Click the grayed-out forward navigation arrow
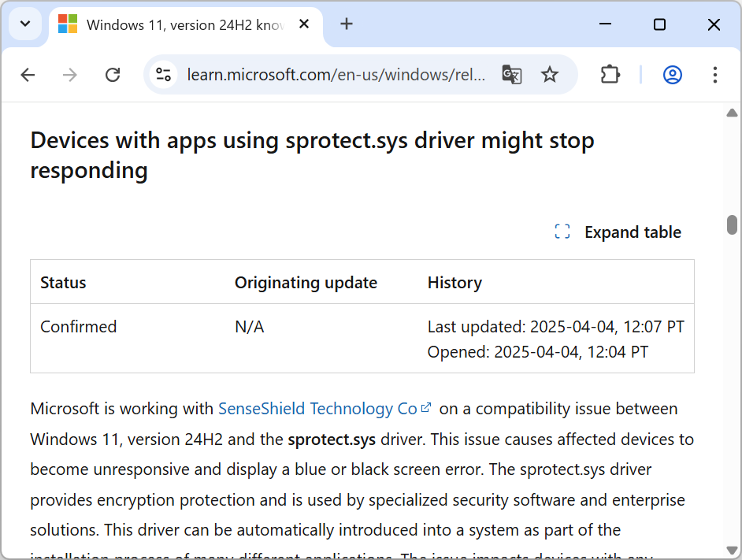 69,74
